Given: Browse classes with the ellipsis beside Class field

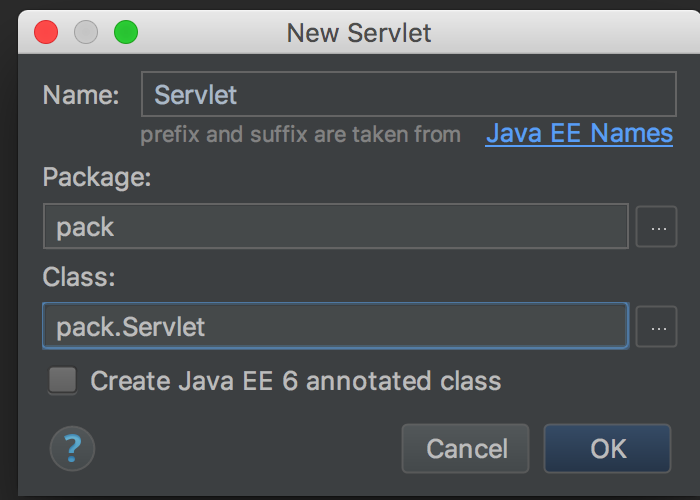Looking at the screenshot, I should point(656,327).
